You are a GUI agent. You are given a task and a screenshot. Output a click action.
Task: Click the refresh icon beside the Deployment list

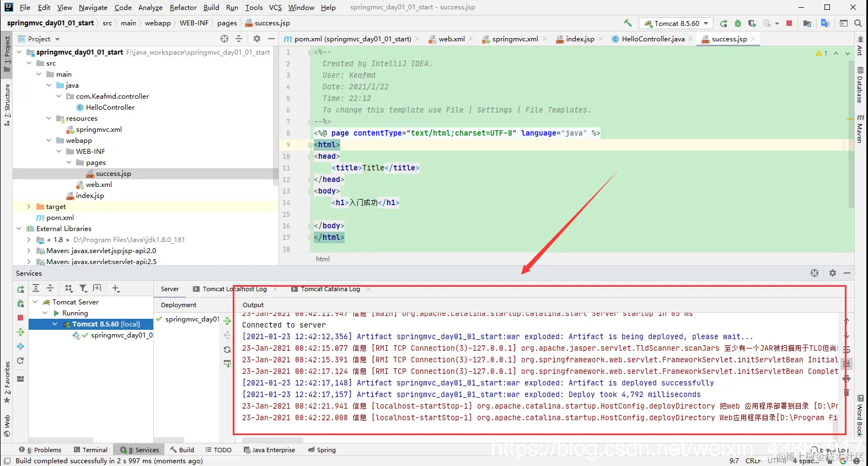tap(227, 350)
